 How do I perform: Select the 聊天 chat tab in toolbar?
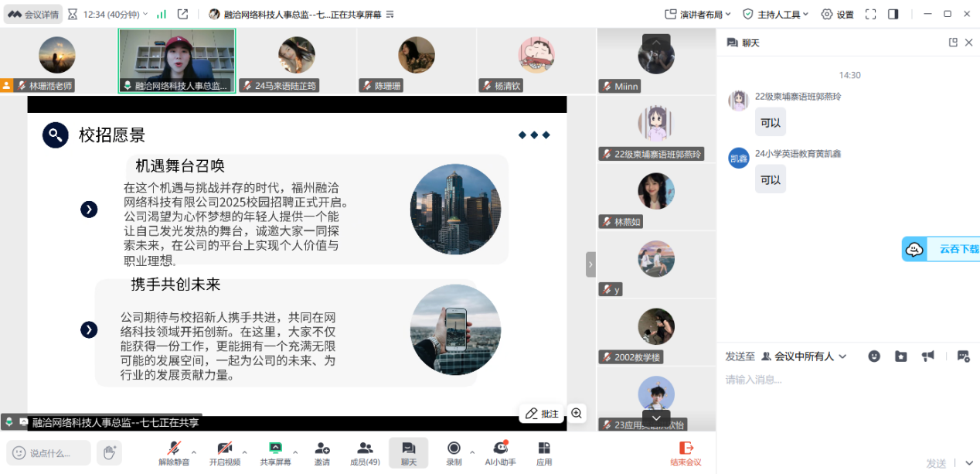click(408, 452)
